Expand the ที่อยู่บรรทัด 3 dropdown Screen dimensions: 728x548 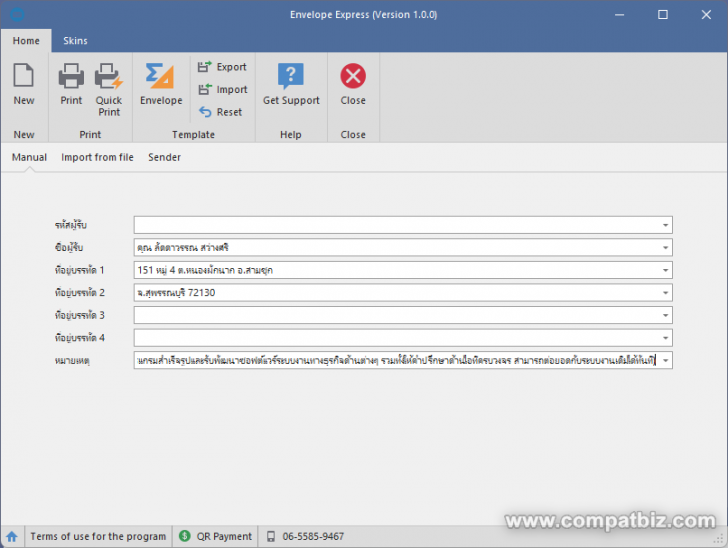click(665, 315)
